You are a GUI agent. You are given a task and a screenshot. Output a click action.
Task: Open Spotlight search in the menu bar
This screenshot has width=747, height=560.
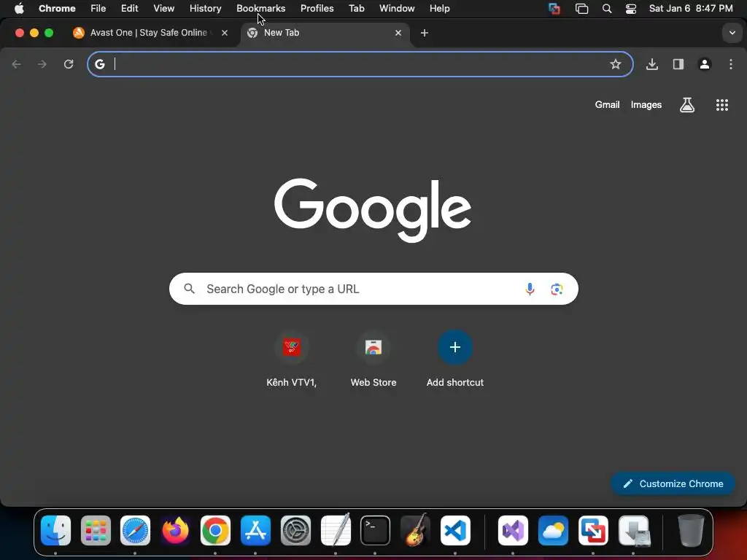pyautogui.click(x=607, y=9)
